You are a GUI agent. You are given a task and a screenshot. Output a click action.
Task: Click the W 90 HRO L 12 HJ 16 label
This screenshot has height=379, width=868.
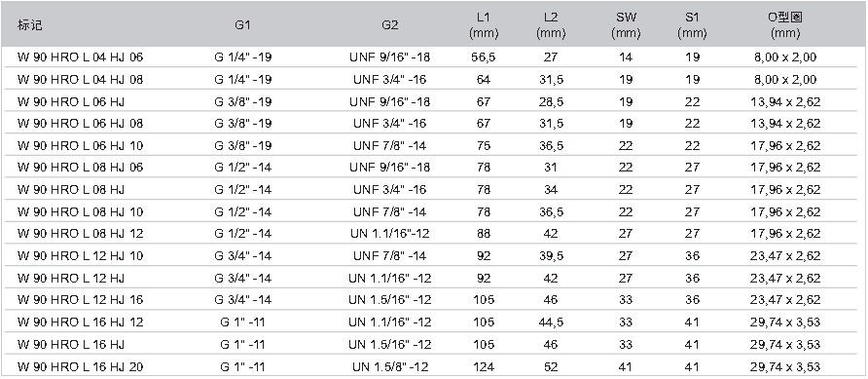(x=80, y=300)
